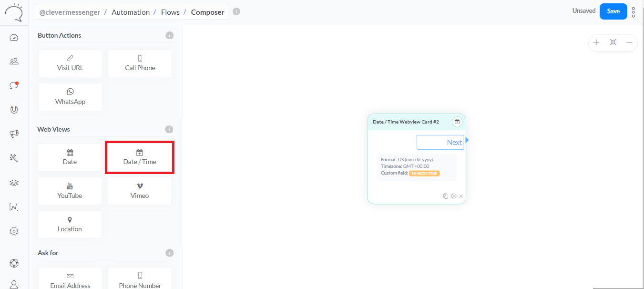Fit the flow to screen using collapse icon

(x=613, y=42)
